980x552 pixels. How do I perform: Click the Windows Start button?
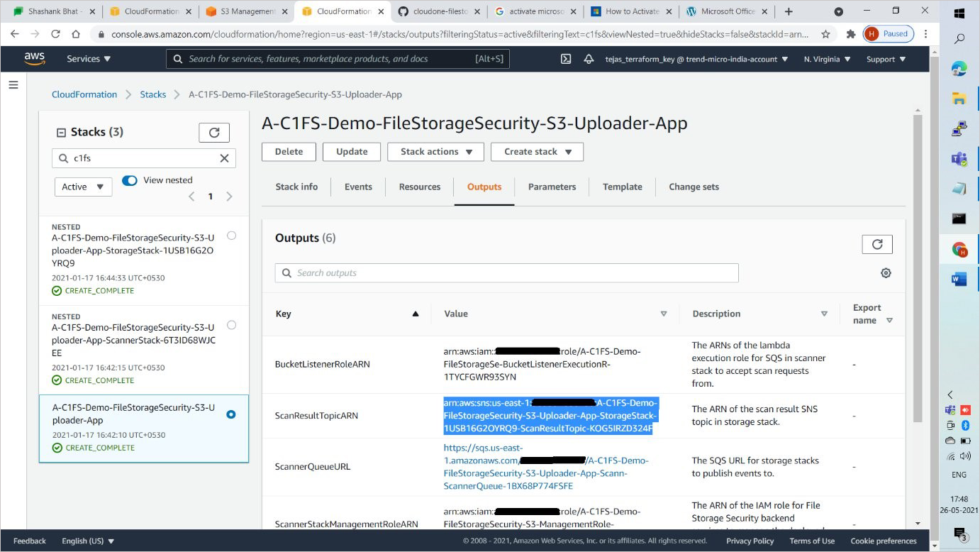pyautogui.click(x=959, y=13)
